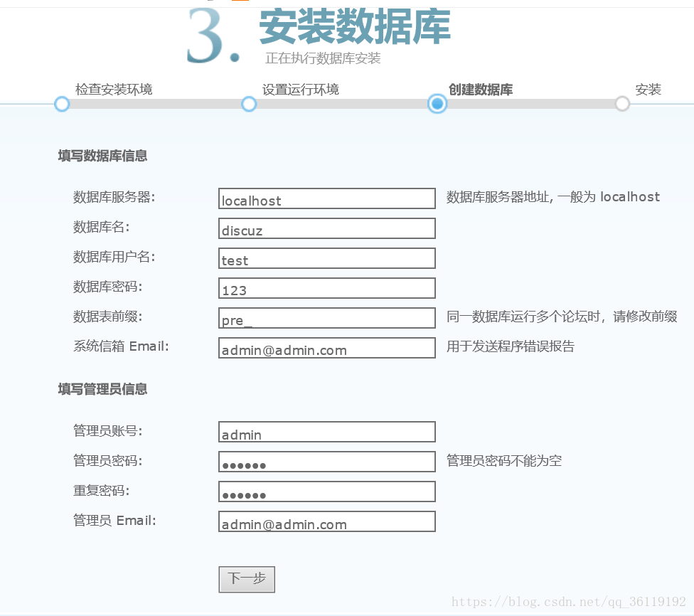The image size is (694, 616).
Task: Click the 安装 step label
Action: coord(648,90)
